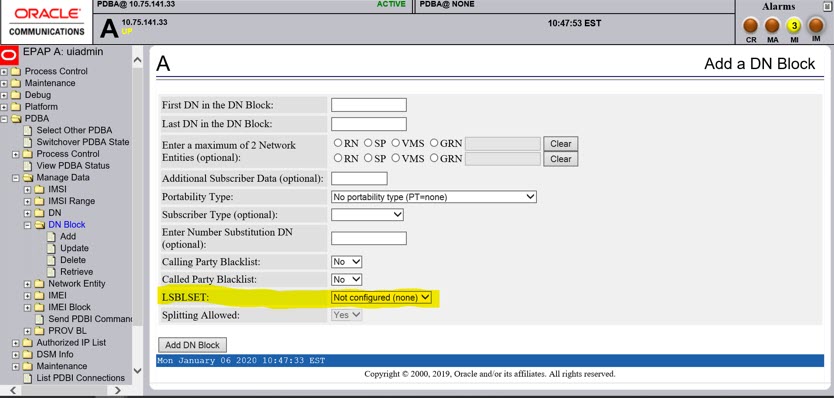Image resolution: width=834 pixels, height=399 pixels.
Task: Click the Last DN in the DN Block field
Action: (369, 124)
